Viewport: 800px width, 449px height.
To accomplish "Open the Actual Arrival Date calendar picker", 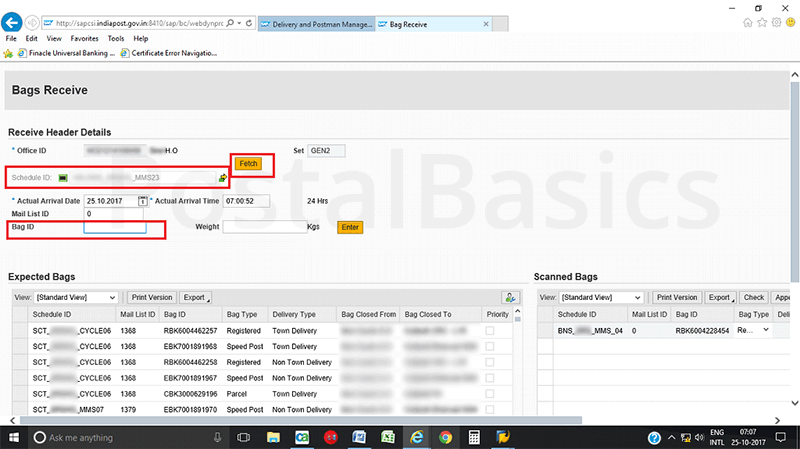I will pos(143,201).
